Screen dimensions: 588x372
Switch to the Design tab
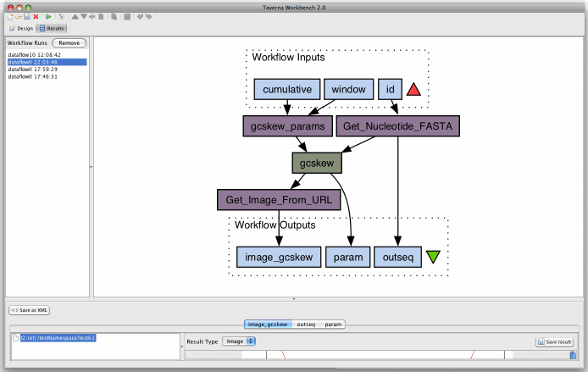pos(21,28)
